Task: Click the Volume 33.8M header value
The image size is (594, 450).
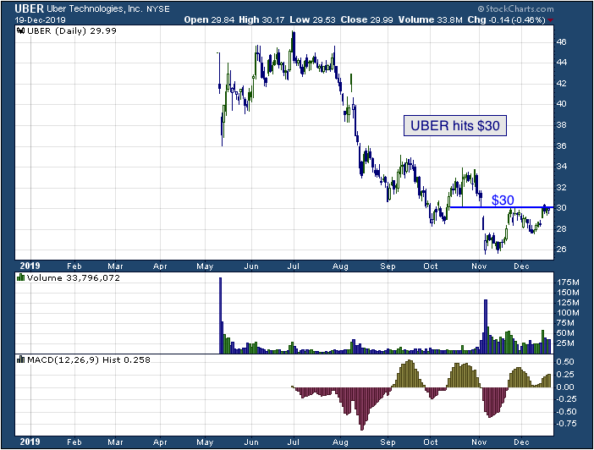Action: point(430,20)
